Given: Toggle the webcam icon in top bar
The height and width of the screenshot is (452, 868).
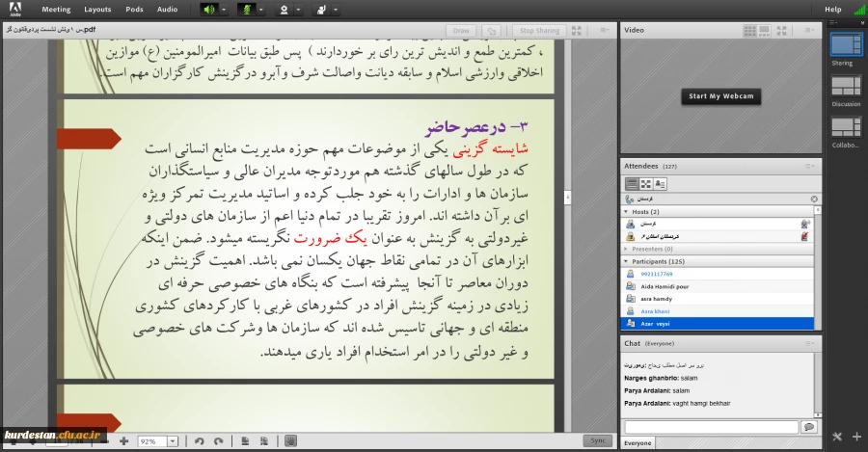Looking at the screenshot, I should 284,9.
